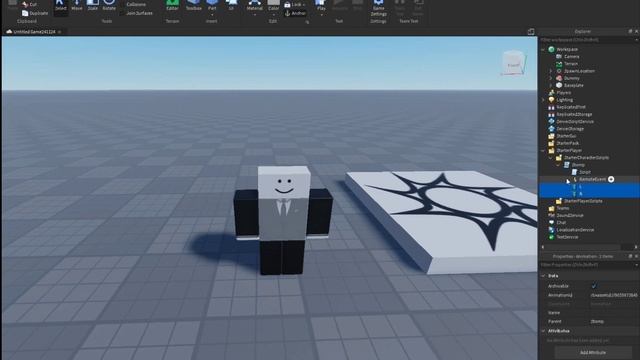Expand the Baseplate node
Screen dimensions: 640x360
click(551, 86)
